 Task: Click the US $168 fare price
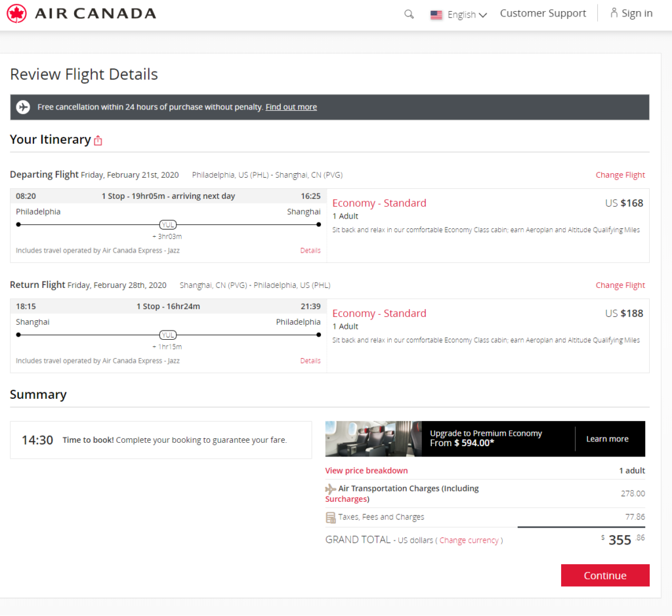tap(624, 203)
